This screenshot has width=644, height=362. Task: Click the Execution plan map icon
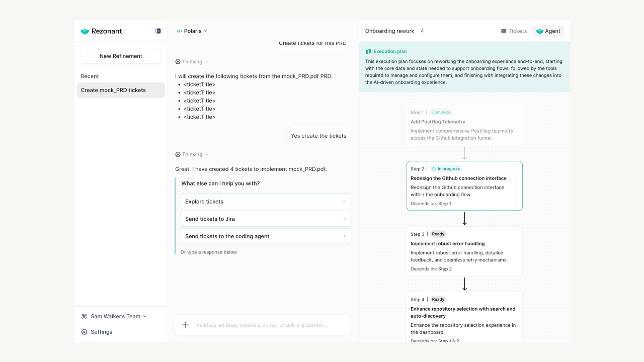[x=368, y=51]
